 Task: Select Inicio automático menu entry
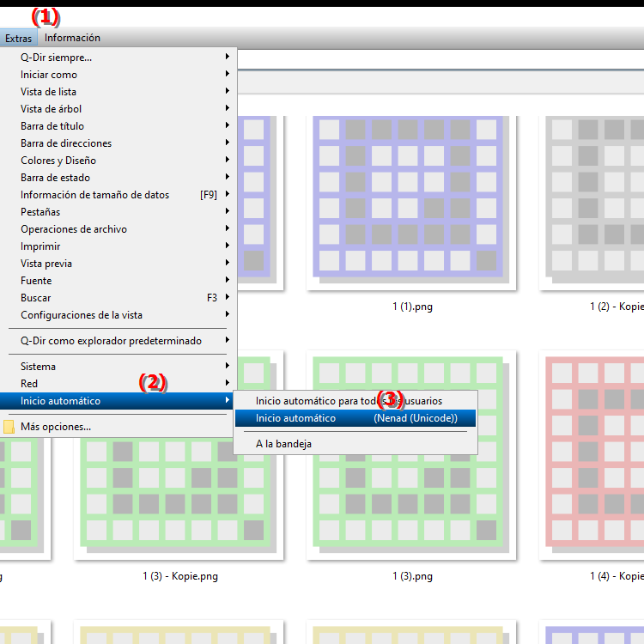click(118, 401)
